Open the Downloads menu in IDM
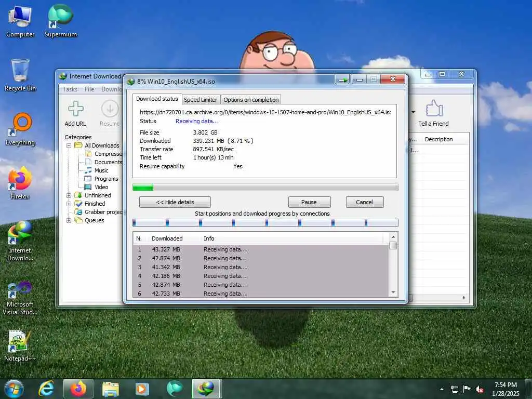This screenshot has height=399, width=532. [112, 89]
